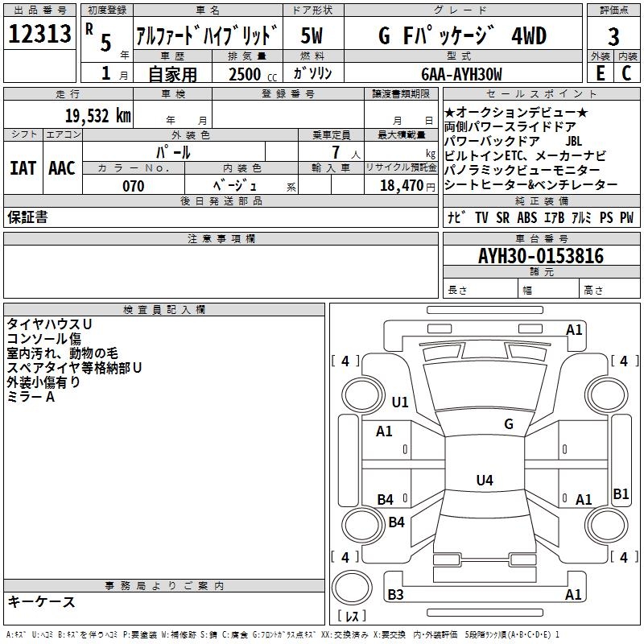Click the spare tire circle above レス
The height and width of the screenshot is (644, 644).
click(x=352, y=588)
